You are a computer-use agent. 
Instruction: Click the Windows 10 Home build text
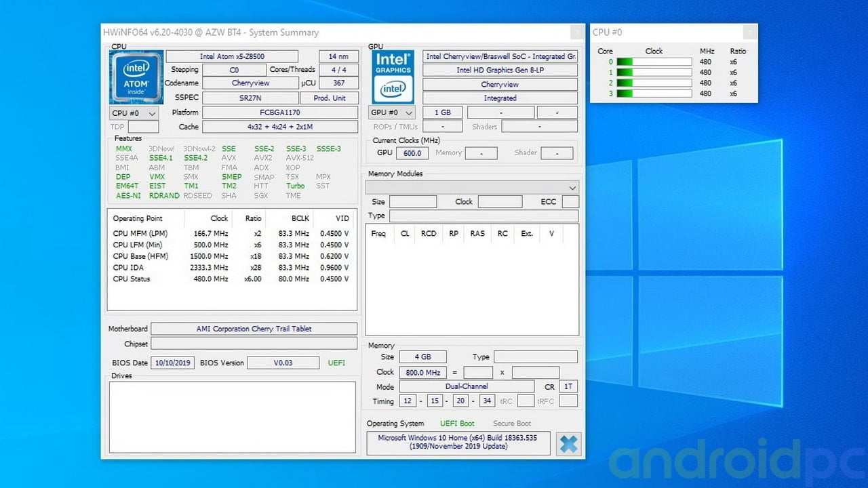coord(458,442)
